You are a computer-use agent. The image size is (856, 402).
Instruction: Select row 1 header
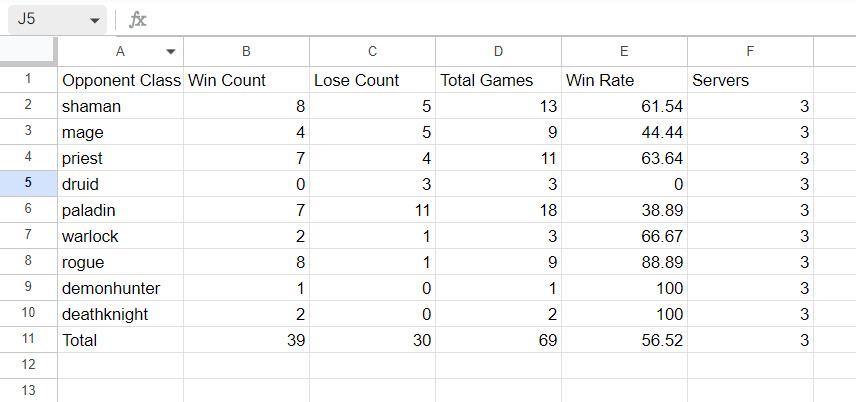[28, 79]
